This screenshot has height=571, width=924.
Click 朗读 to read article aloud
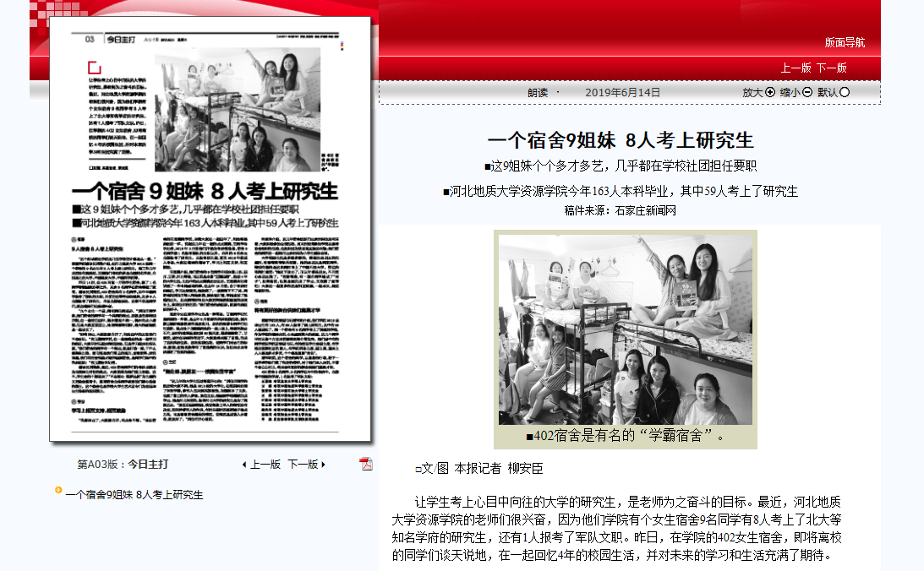click(538, 93)
